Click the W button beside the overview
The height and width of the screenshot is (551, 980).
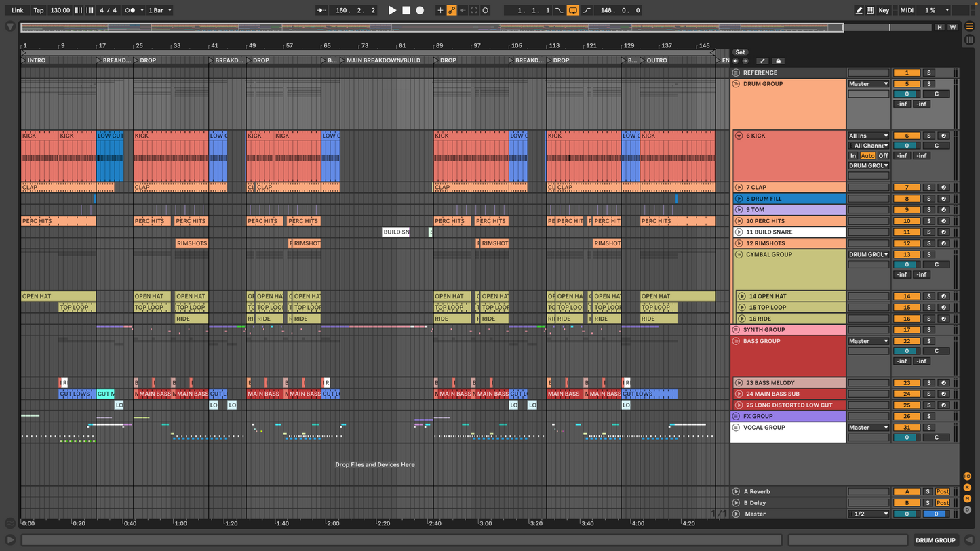pyautogui.click(x=953, y=27)
